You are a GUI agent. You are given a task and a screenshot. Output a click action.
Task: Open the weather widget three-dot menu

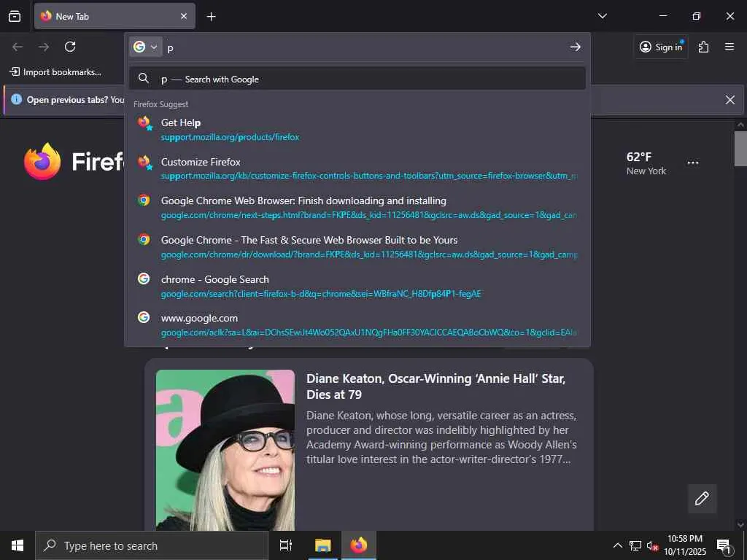(x=693, y=163)
